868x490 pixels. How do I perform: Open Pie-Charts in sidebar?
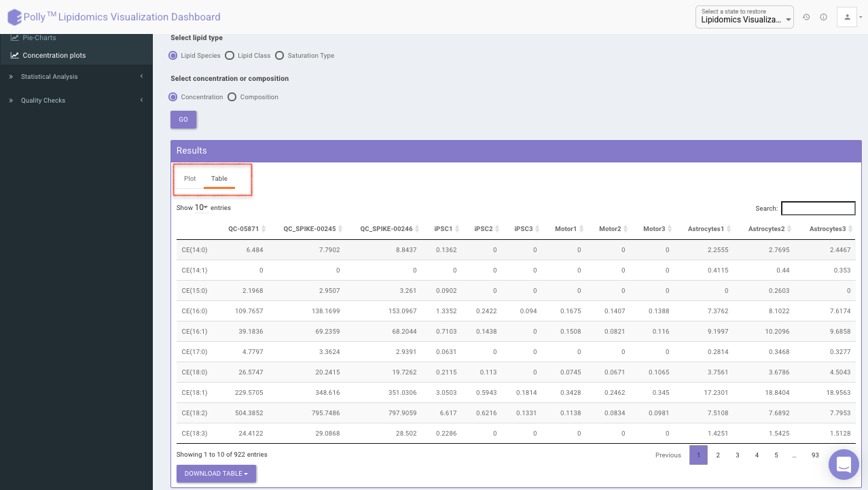click(x=39, y=37)
